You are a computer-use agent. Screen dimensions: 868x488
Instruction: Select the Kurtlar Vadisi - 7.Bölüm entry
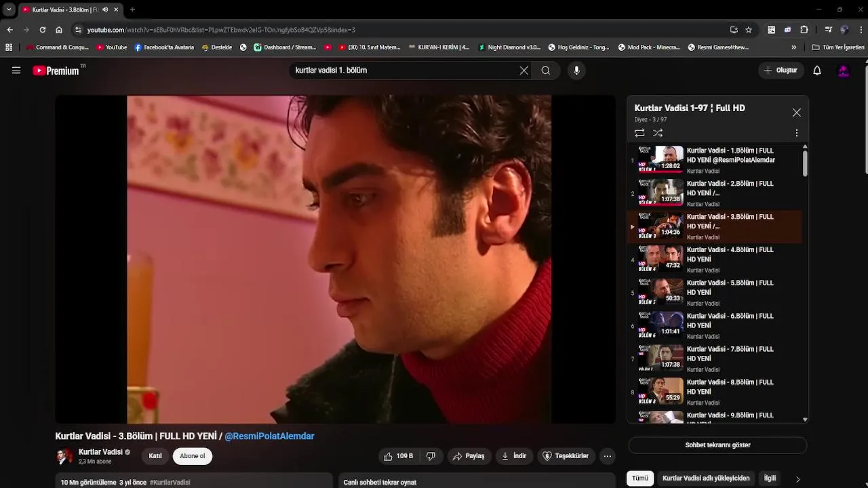point(715,359)
